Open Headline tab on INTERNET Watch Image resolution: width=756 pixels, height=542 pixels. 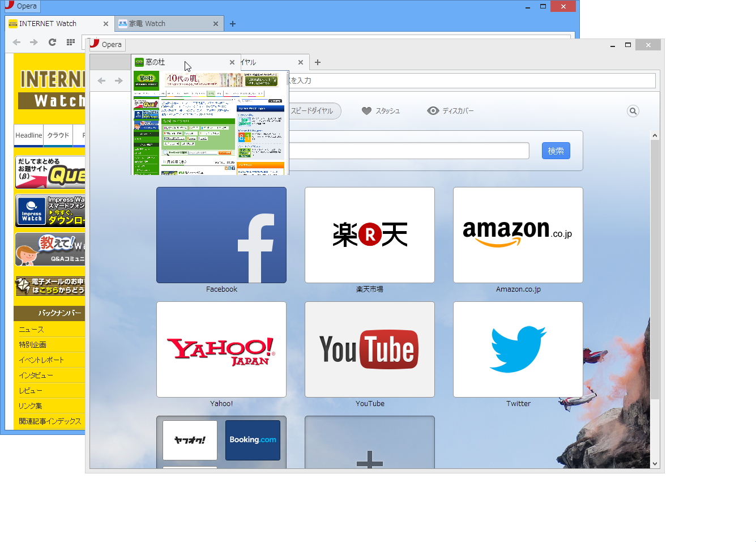click(x=29, y=135)
